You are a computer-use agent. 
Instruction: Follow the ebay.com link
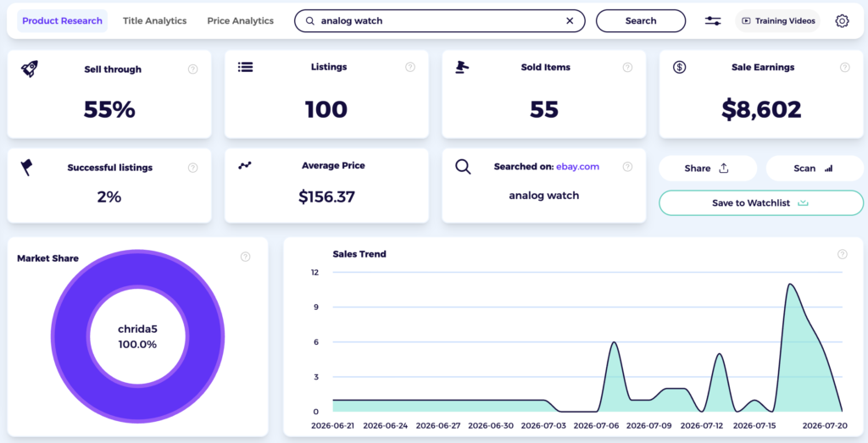click(577, 167)
